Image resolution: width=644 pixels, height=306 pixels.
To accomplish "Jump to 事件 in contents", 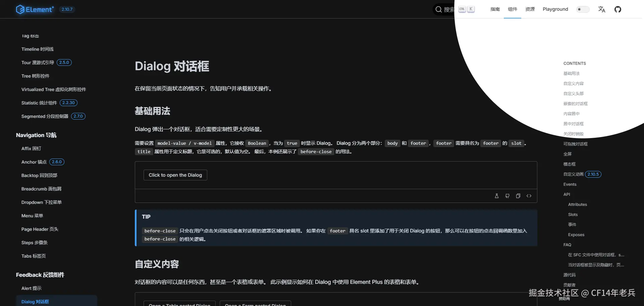I will [572, 225].
